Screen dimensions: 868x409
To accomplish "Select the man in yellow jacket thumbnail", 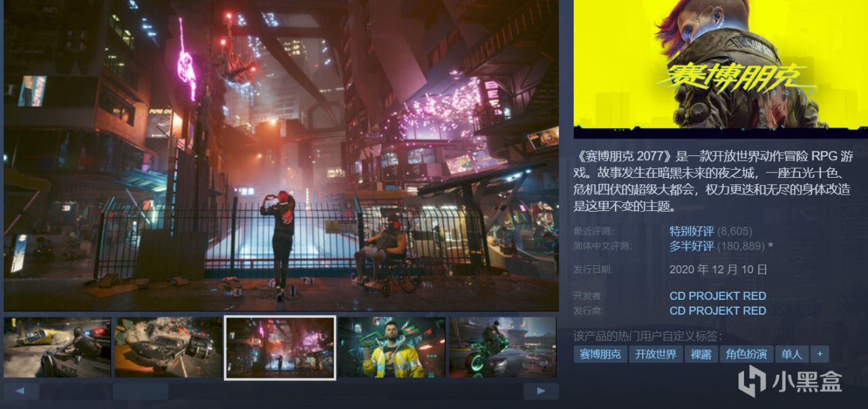I will coord(392,347).
